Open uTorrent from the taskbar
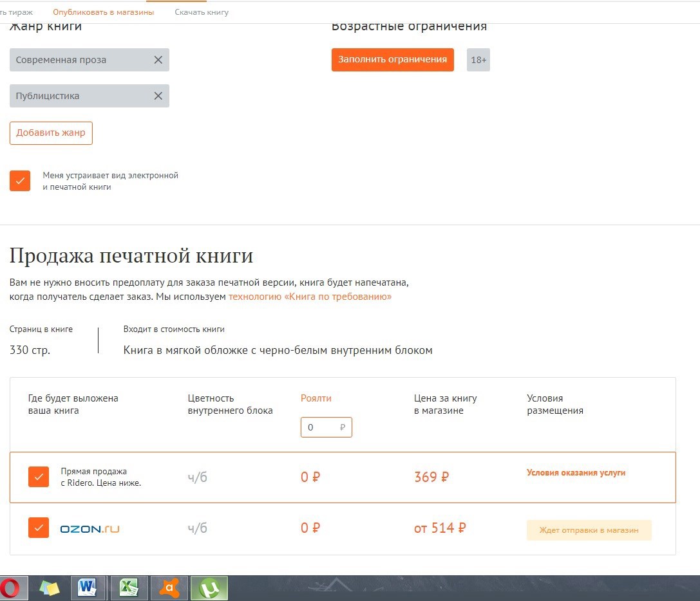This screenshot has height=601, width=700. tap(209, 587)
